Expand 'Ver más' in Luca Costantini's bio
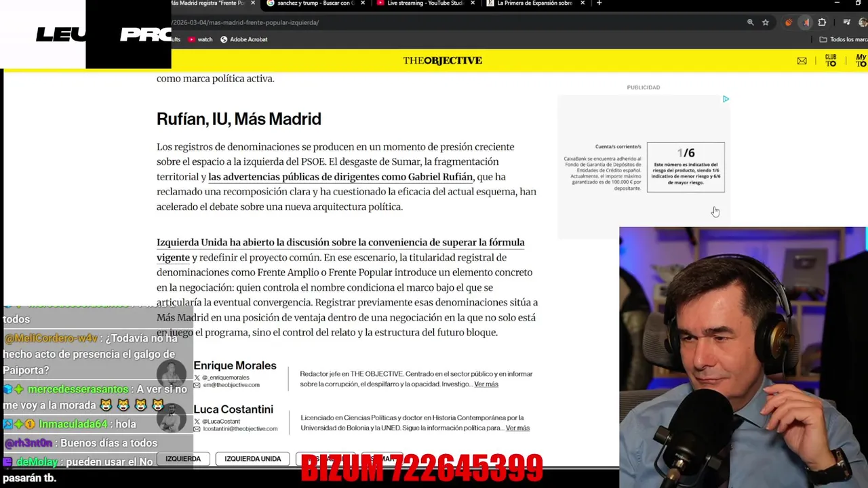The height and width of the screenshot is (488, 868). click(517, 428)
